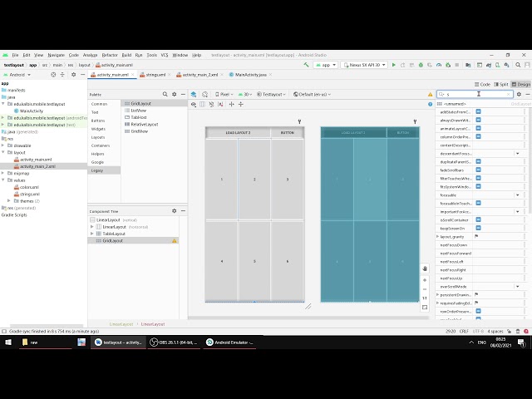
Task: Open the view options eye icon
Action: (194, 104)
